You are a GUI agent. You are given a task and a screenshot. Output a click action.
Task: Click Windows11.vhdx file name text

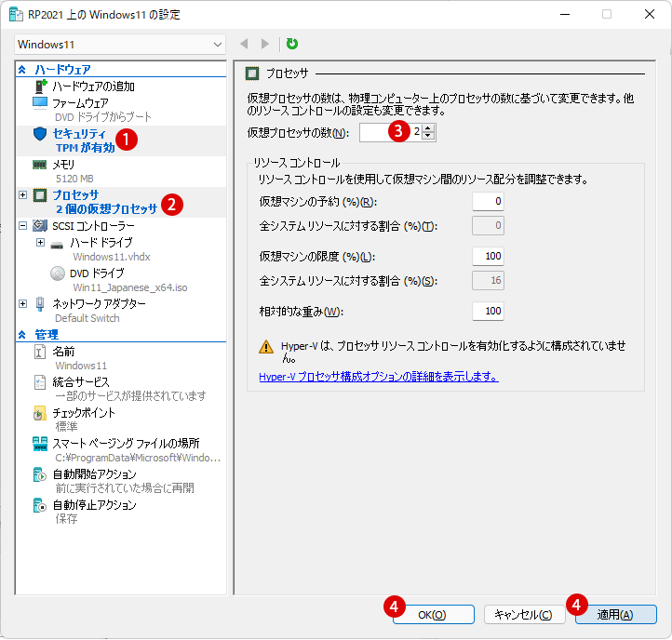tap(112, 257)
